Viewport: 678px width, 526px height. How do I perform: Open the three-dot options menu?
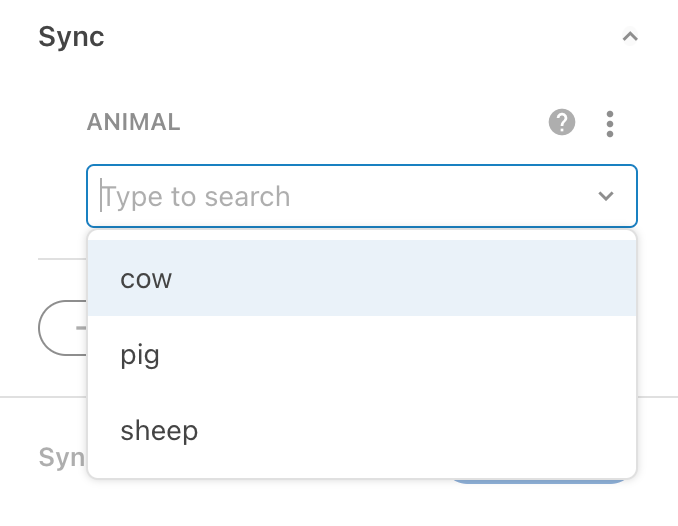pyautogui.click(x=610, y=123)
